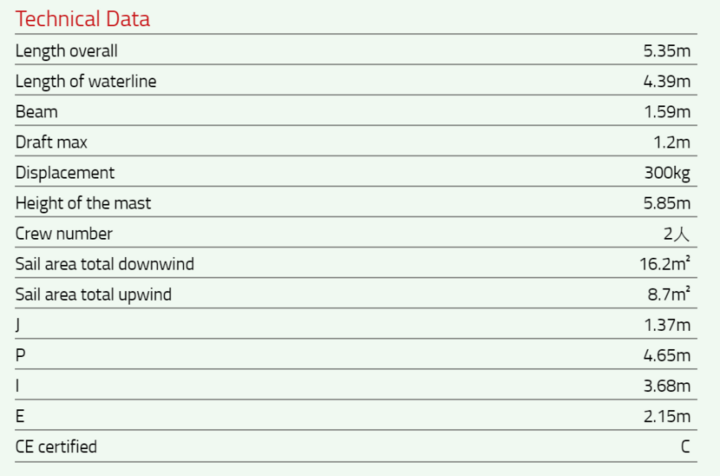The image size is (720, 476).
Task: Select the Draft max label
Action: coord(51,142)
